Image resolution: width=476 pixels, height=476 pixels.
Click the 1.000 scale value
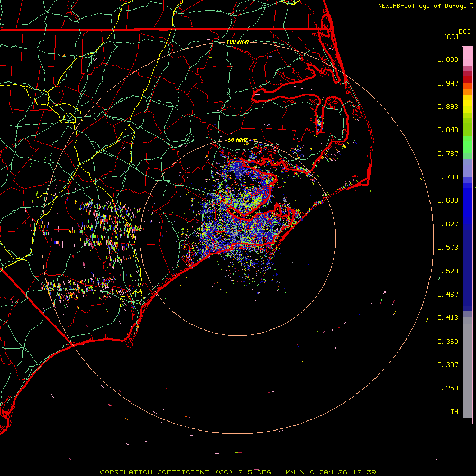coord(448,60)
